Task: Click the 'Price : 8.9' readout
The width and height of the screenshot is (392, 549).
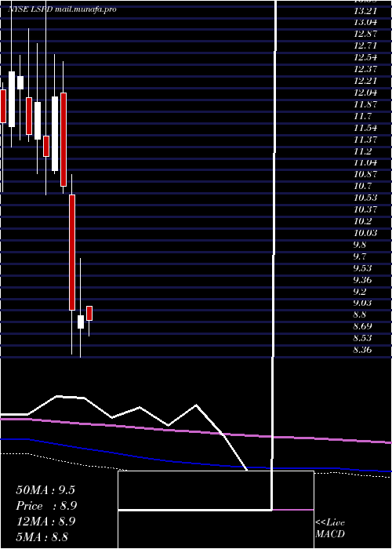Action: tap(46, 506)
